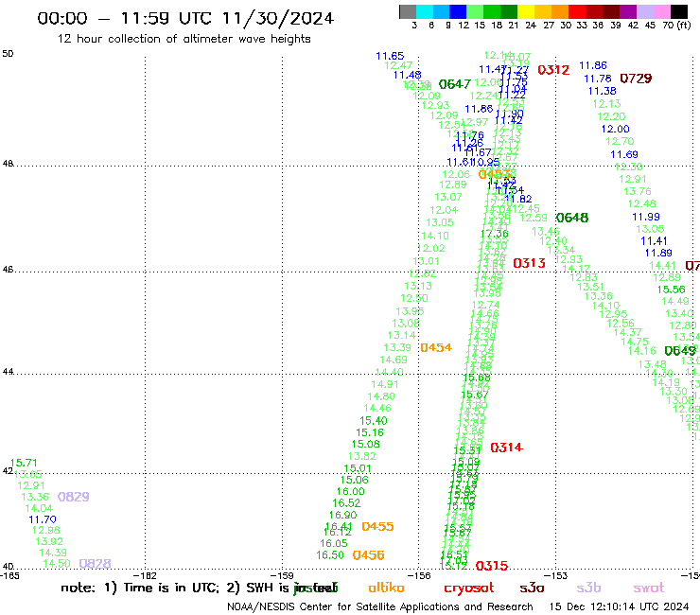This screenshot has height=615, width=700.
Task: Click the legend scale label '24'
Action: [531, 25]
